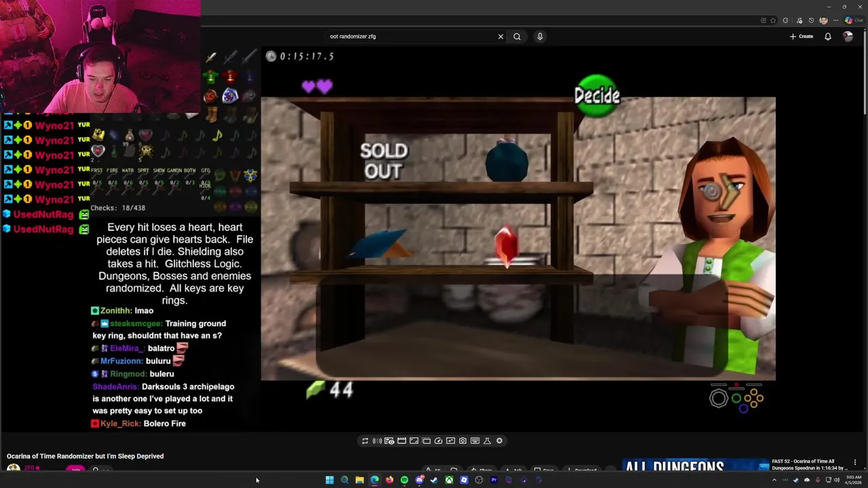Click the screenshot camera icon in the enhancer toolbar
Image resolution: width=868 pixels, height=488 pixels.
pos(462,441)
